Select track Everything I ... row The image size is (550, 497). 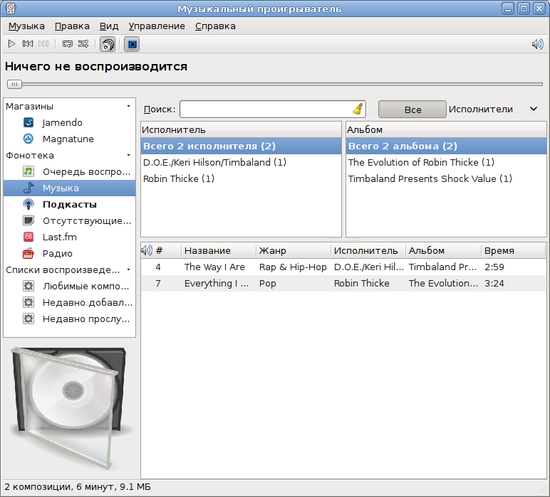click(343, 283)
